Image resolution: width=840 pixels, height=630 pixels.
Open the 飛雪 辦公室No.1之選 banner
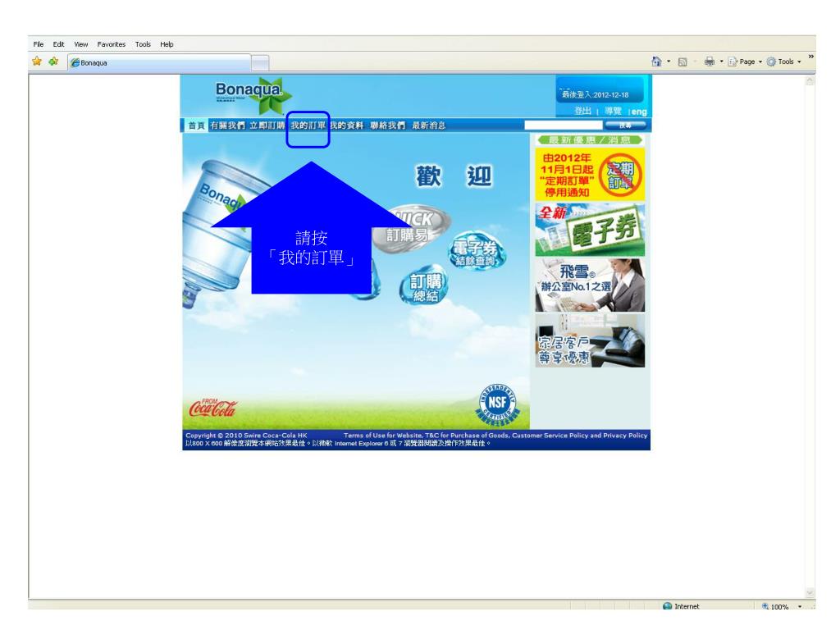590,285
